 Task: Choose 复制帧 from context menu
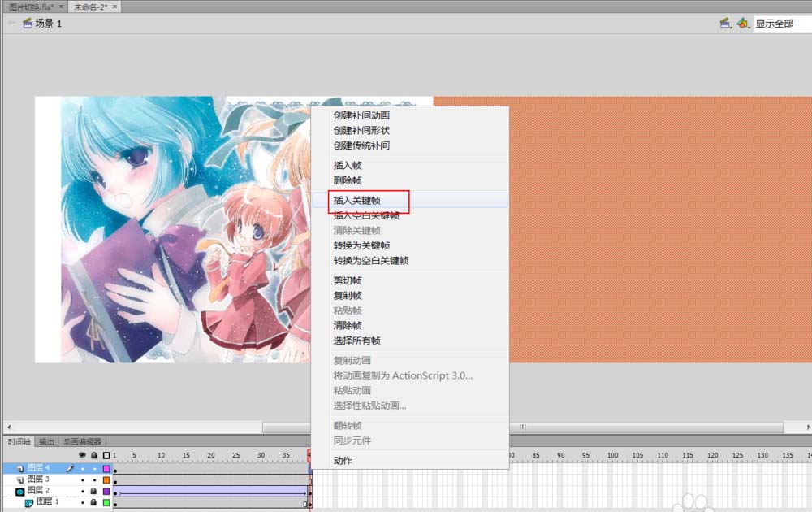click(x=348, y=295)
